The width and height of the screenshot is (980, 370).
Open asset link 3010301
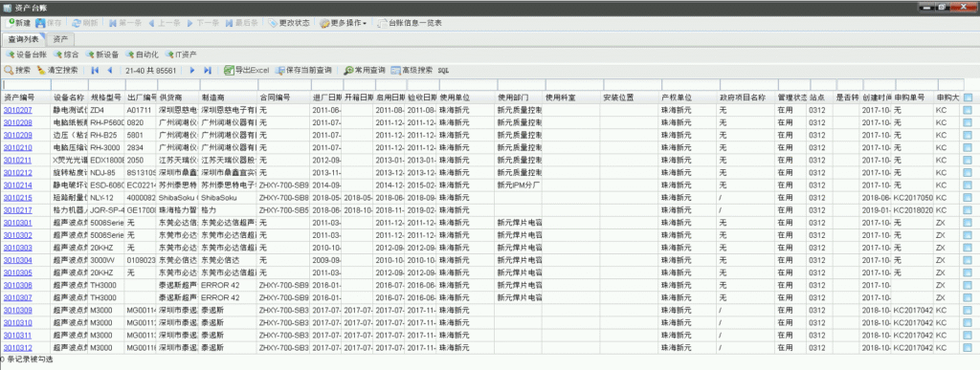(x=18, y=223)
